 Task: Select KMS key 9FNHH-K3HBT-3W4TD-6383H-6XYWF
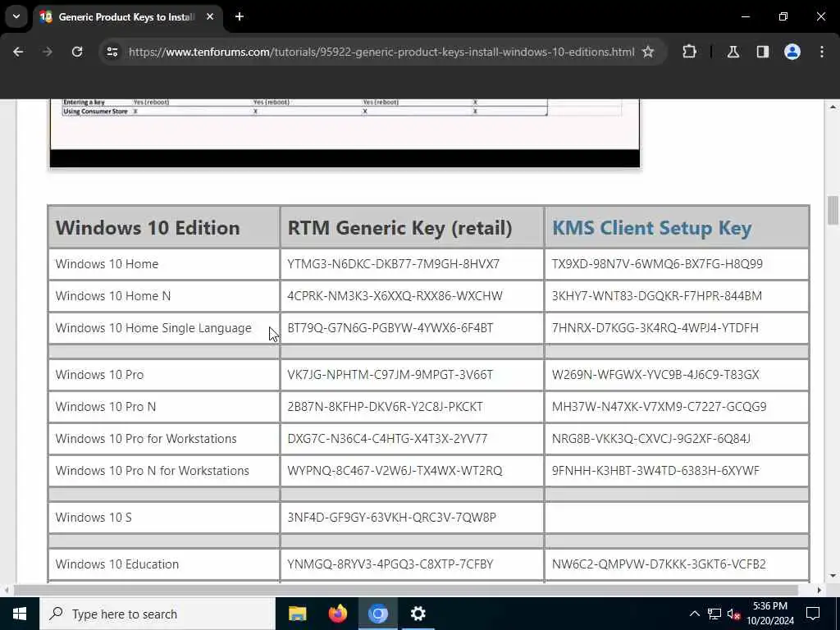tap(655, 470)
